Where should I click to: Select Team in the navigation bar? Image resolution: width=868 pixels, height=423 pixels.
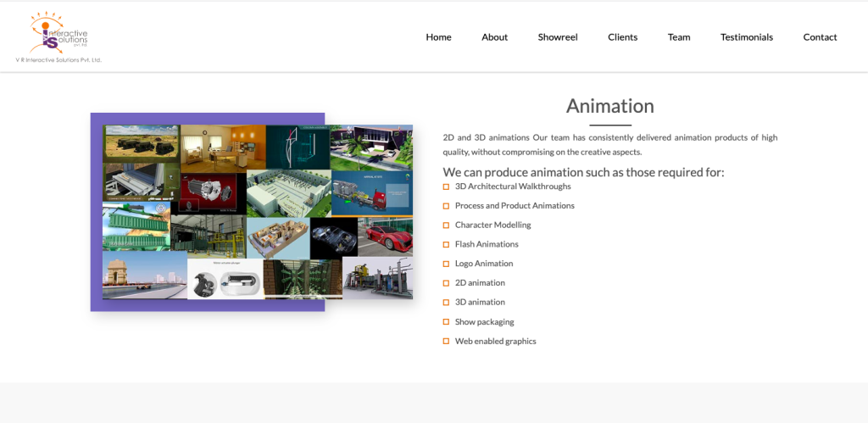pos(678,37)
